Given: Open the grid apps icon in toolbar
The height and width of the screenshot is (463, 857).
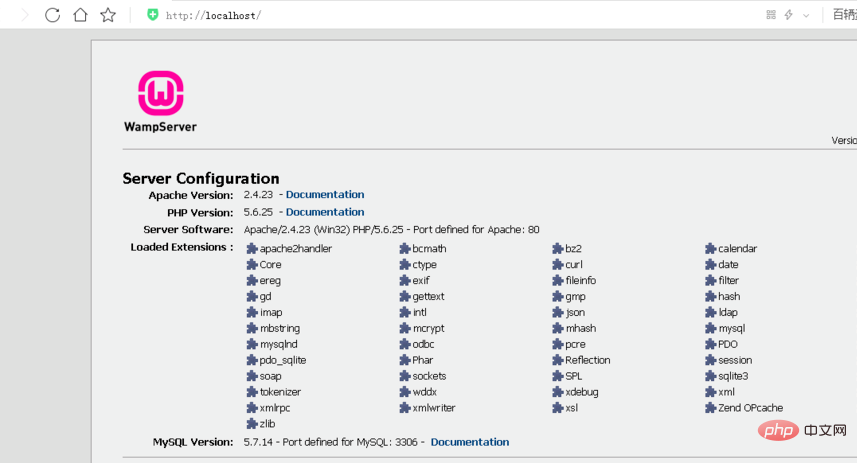Looking at the screenshot, I should 771,15.
